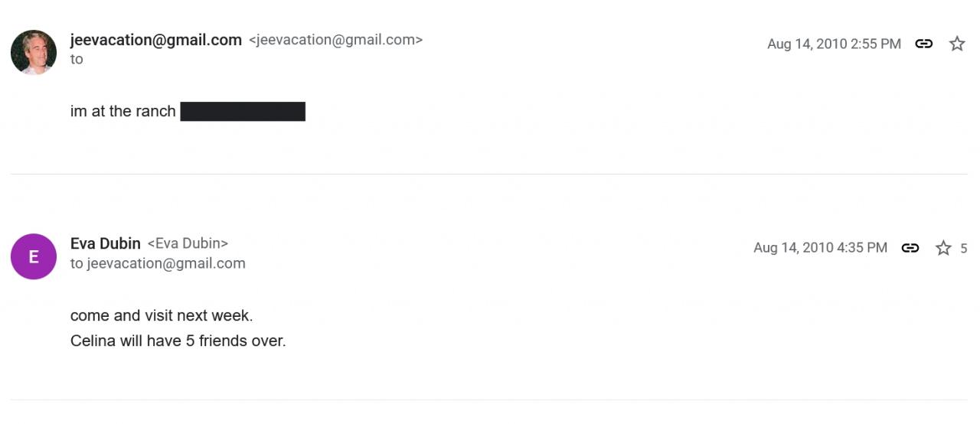Click the "Celina will have 5 friends over." line
This screenshot has width=980, height=424.
(178, 341)
